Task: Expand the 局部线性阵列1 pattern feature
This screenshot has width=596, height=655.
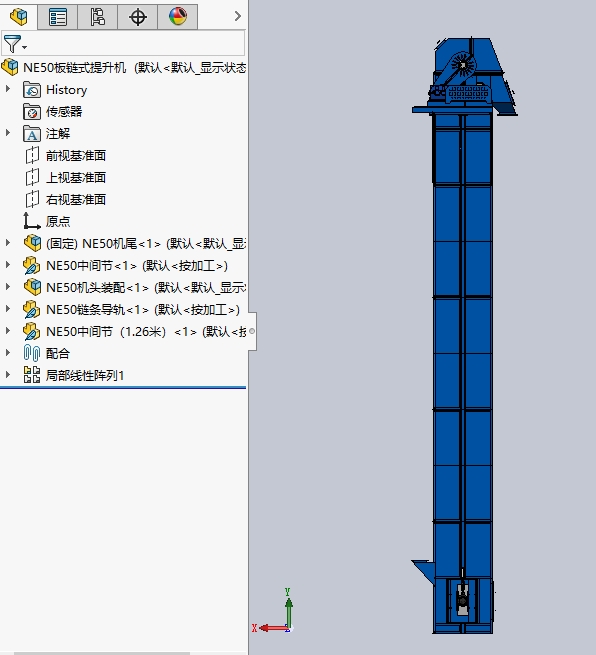Action: pos(8,374)
